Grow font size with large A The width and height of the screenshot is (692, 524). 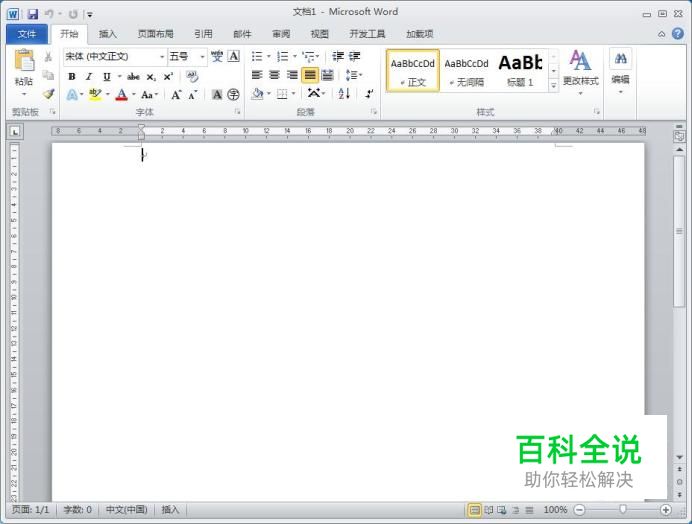click(x=176, y=94)
